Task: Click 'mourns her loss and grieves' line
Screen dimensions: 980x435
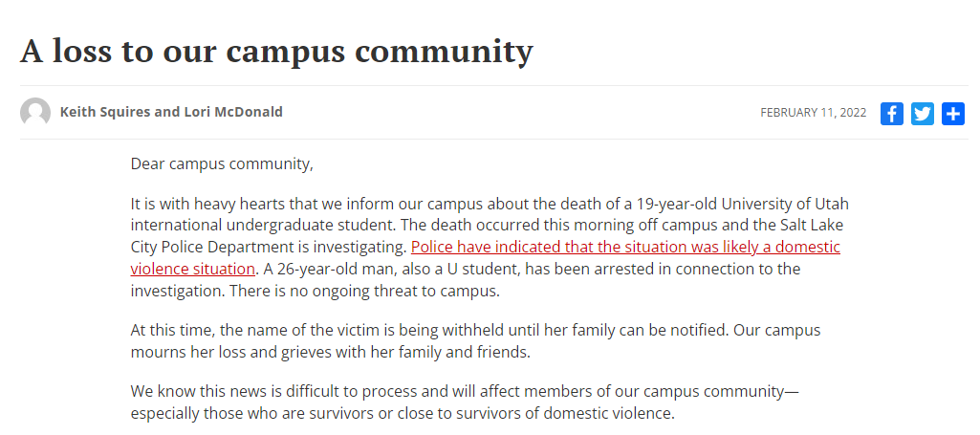Action: click(x=330, y=352)
